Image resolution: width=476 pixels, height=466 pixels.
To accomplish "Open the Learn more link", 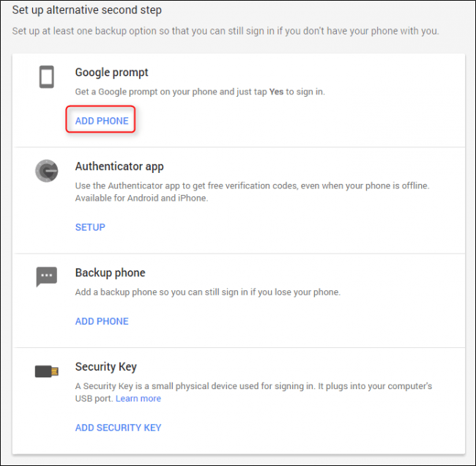I will pyautogui.click(x=138, y=399).
